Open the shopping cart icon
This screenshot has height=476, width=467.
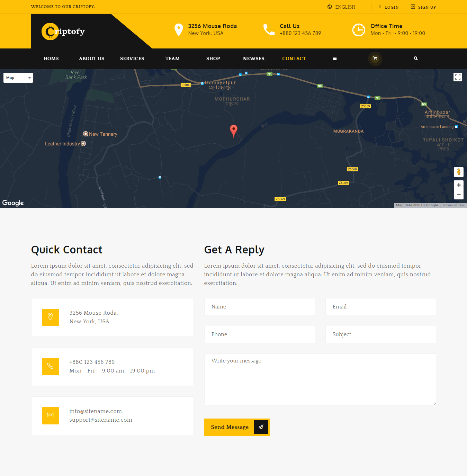375,59
